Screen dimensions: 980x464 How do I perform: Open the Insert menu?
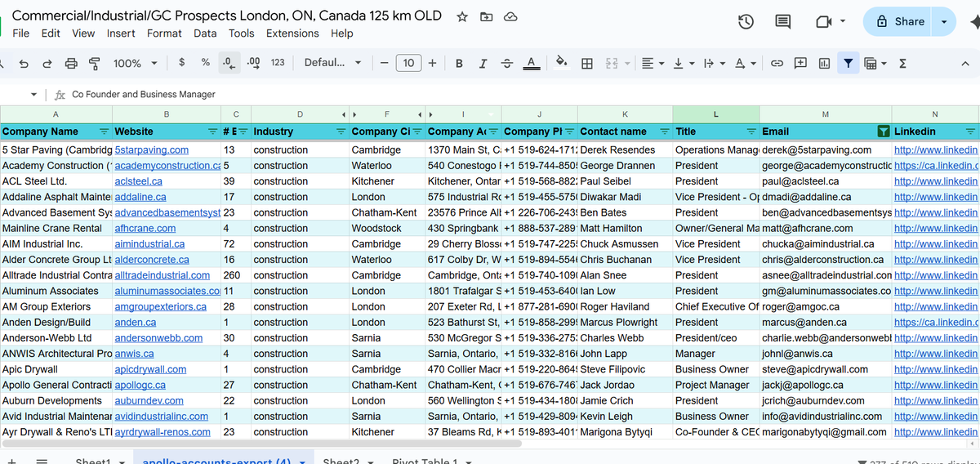(x=121, y=33)
